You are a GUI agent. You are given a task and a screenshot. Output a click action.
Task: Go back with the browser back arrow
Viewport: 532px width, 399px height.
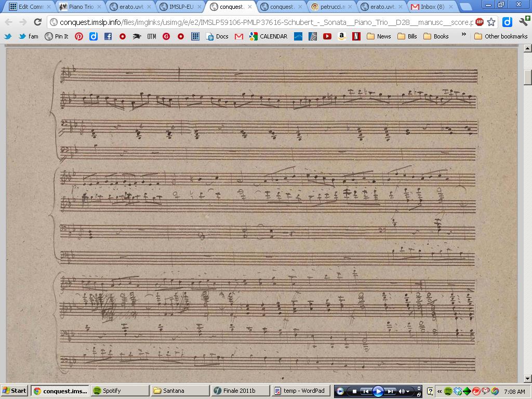point(9,22)
